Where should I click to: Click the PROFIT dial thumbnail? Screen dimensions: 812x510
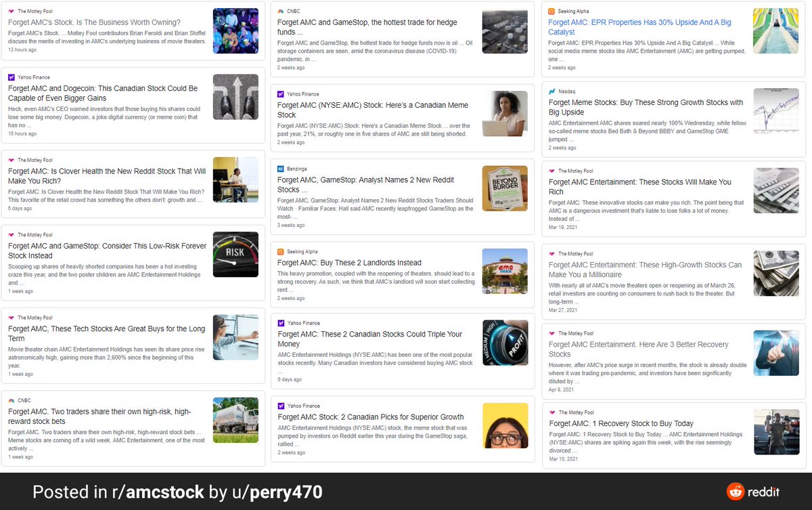505,343
